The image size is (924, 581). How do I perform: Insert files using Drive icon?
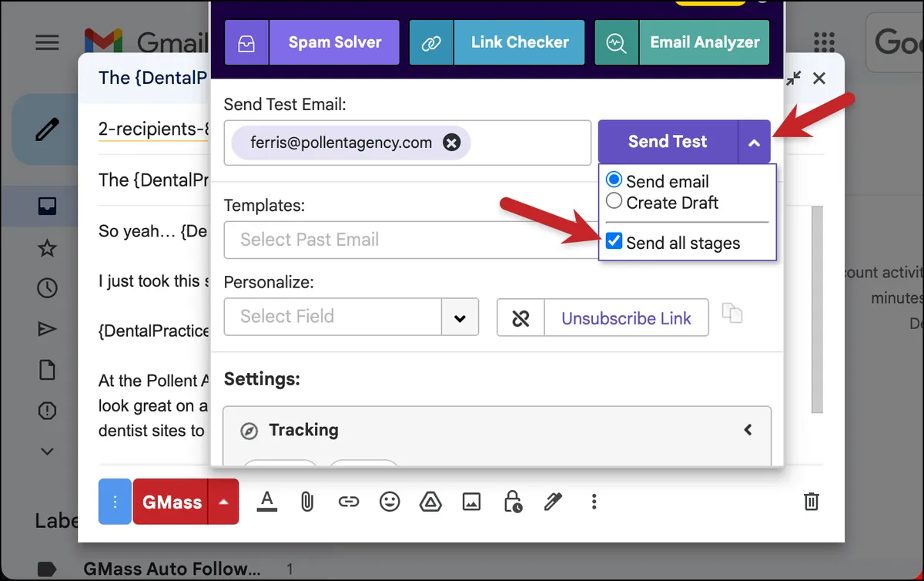430,502
